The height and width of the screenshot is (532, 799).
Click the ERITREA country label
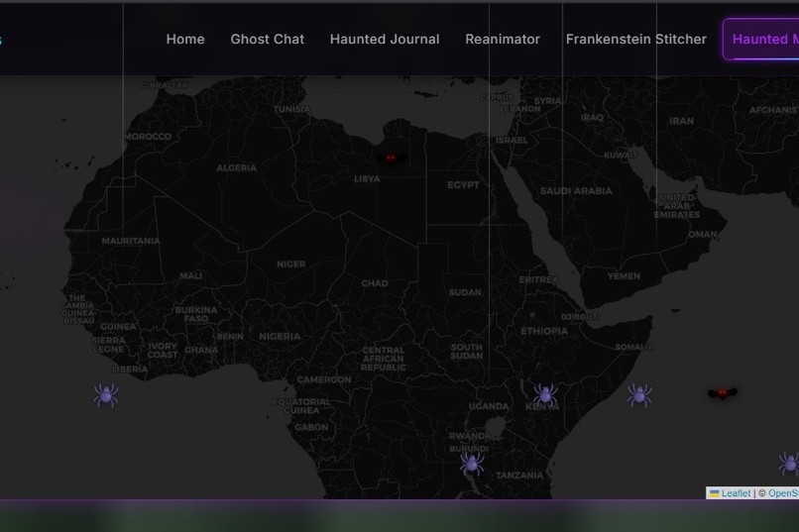(538, 280)
